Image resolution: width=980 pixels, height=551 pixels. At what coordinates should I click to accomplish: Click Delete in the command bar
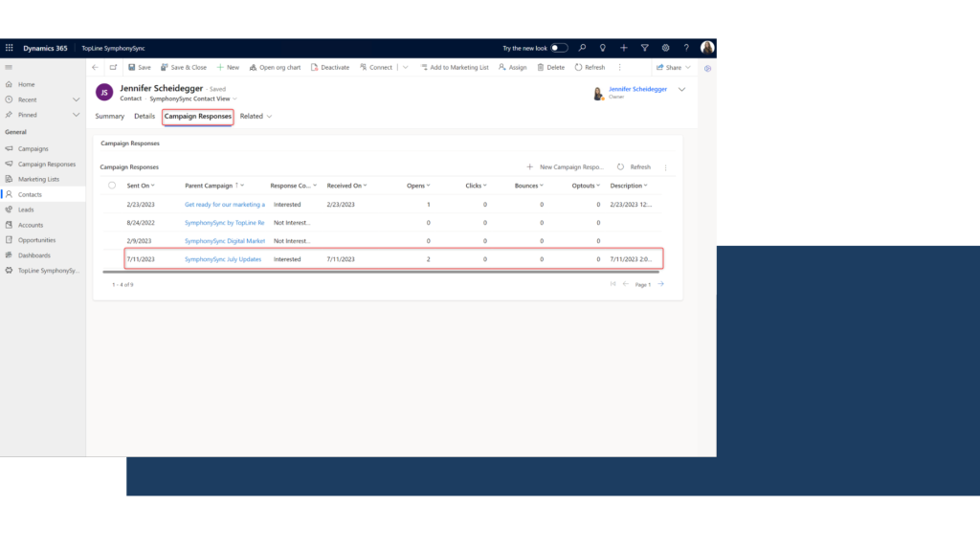click(x=550, y=67)
